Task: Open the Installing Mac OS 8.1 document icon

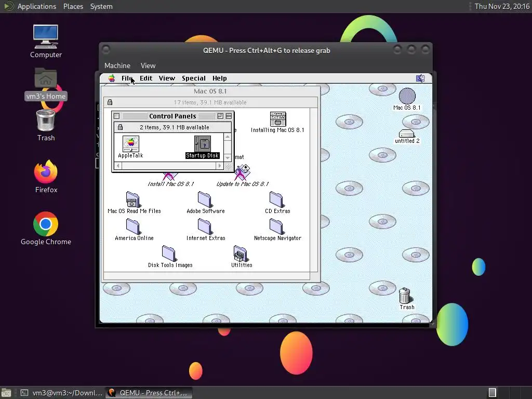Action: 278,119
